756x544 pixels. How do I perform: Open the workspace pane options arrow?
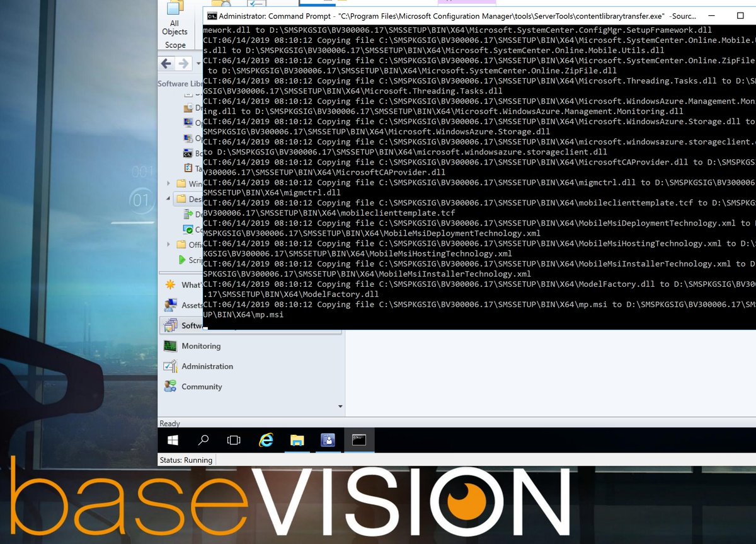tap(340, 407)
